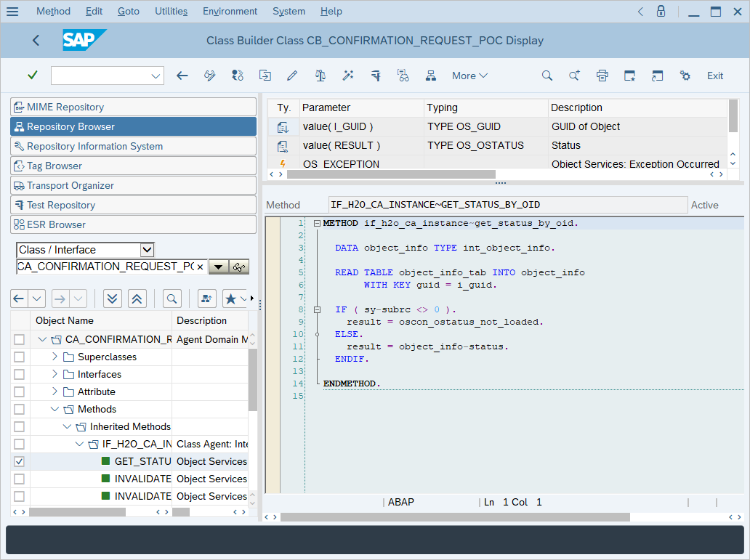Click the code editor horizontal scrollbar
750x560 pixels.
click(451, 517)
